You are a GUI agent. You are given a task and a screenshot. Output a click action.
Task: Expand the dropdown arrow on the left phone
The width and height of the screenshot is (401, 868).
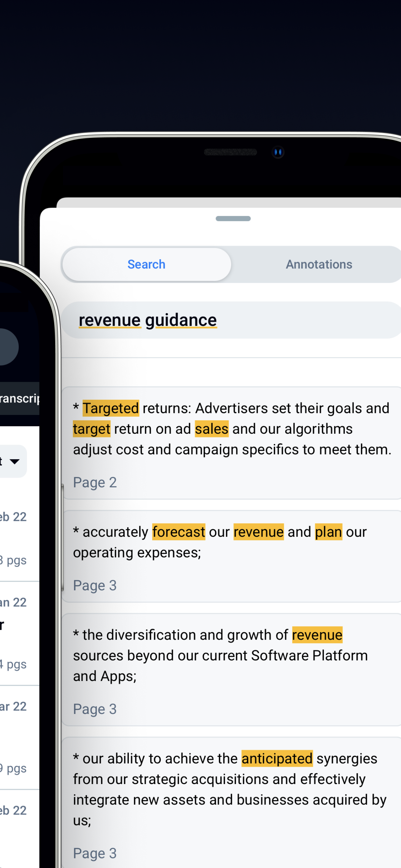(14, 461)
